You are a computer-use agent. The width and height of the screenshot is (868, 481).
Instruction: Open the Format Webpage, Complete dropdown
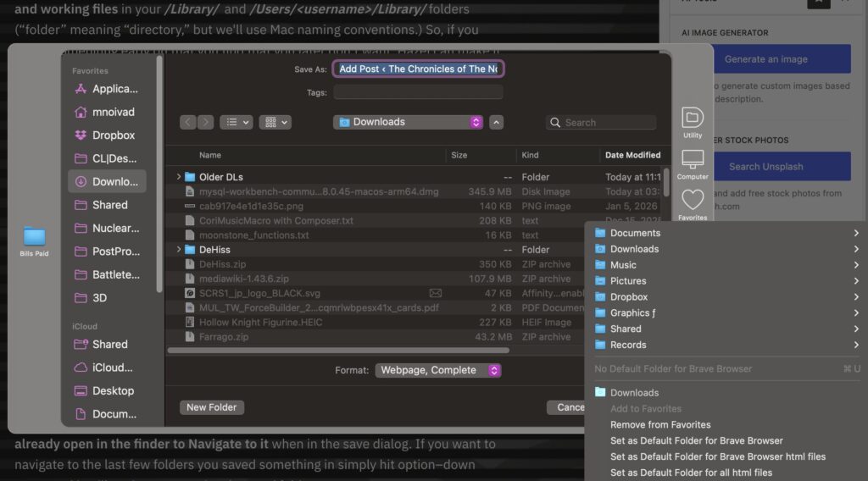438,370
